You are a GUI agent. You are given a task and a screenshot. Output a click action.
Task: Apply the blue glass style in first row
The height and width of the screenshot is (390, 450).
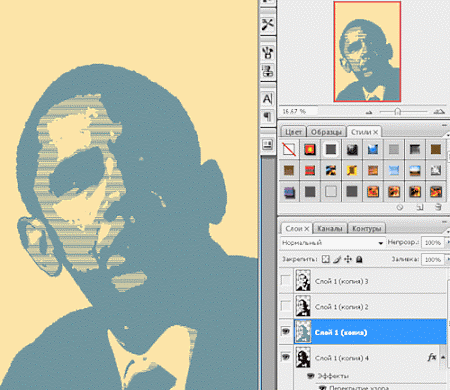click(x=373, y=149)
